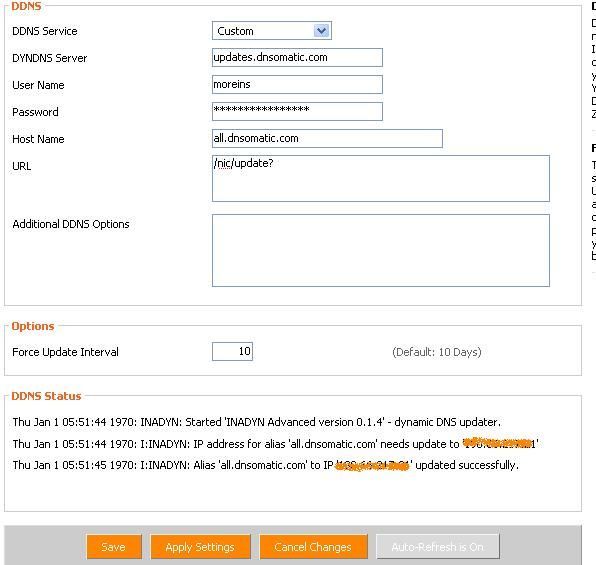This screenshot has width=596, height=565.
Task: Click the Password input field
Action: 297,111
